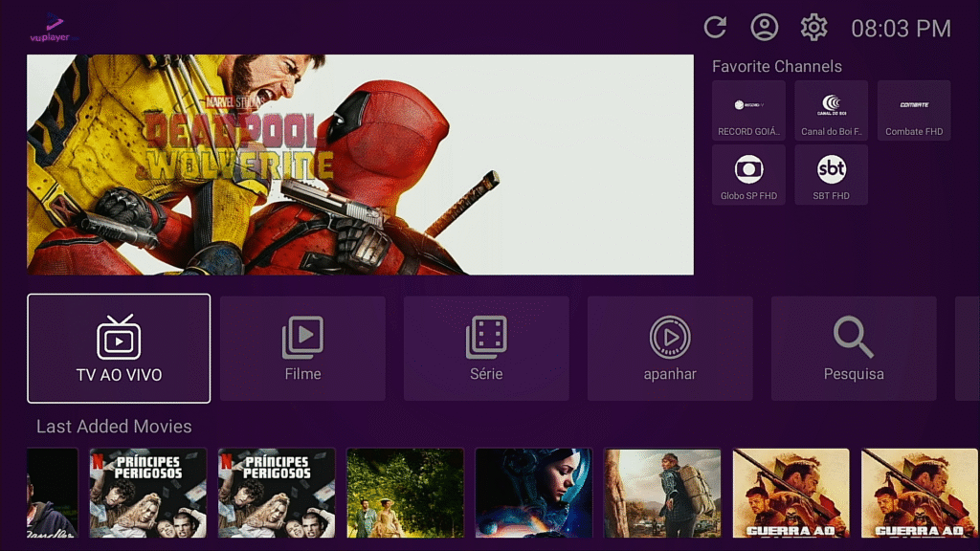The image size is (980, 551).
Task: Open the blue sci-fi woman poster
Action: click(533, 494)
